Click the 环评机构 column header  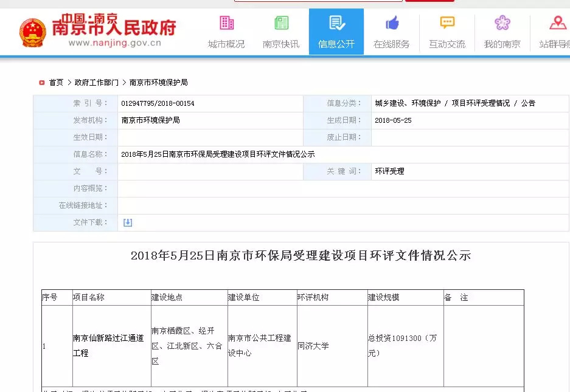313,298
